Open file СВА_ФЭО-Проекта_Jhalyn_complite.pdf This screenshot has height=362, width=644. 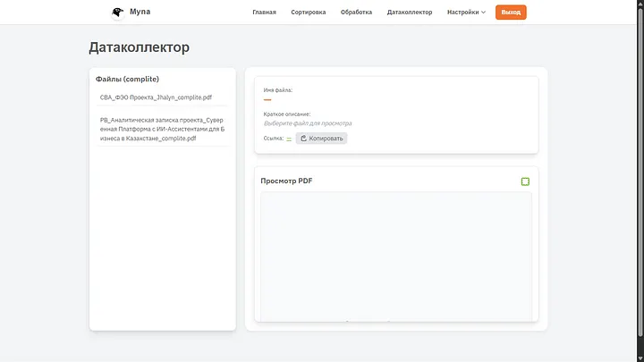156,97
